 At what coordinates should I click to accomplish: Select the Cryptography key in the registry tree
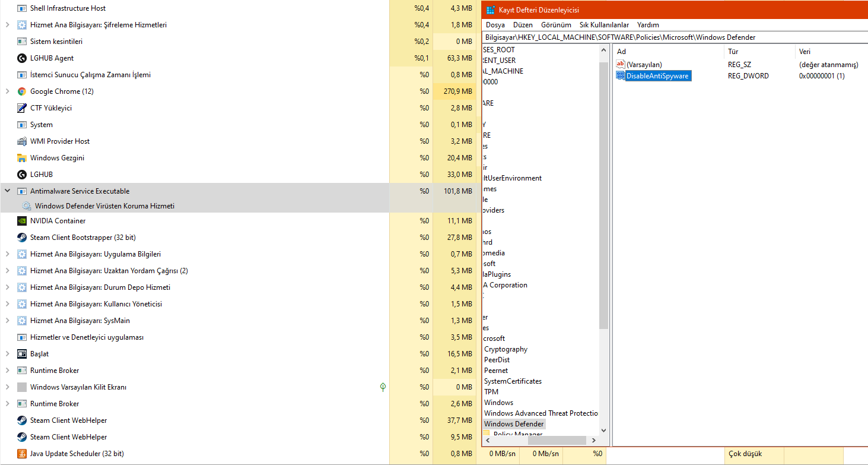(x=505, y=349)
